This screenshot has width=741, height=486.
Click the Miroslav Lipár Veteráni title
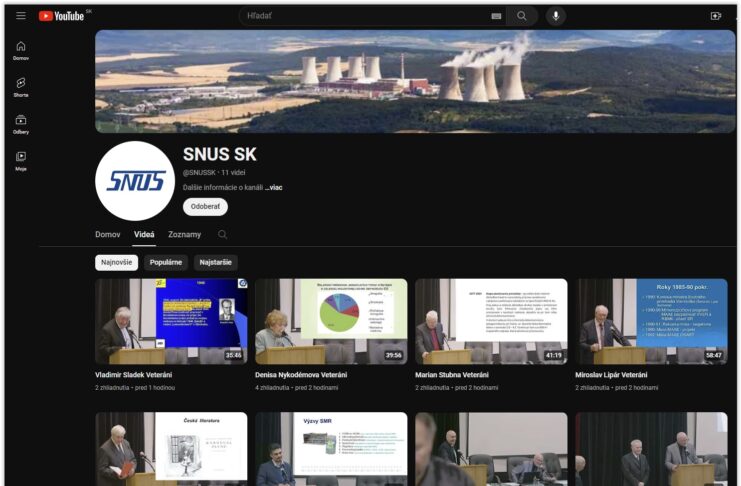[611, 375]
